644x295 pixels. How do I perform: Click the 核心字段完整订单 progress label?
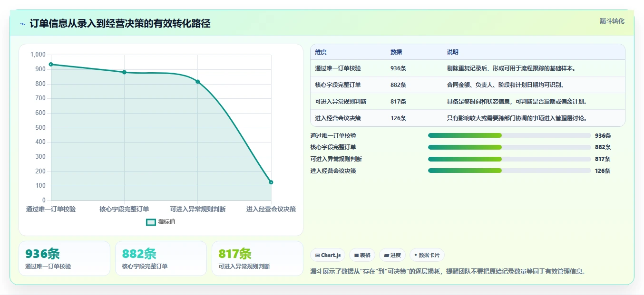click(333, 147)
